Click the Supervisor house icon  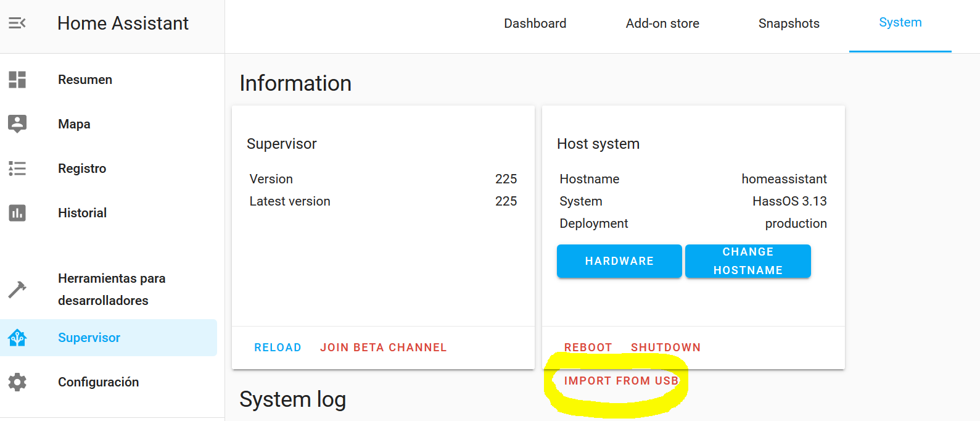pos(17,338)
